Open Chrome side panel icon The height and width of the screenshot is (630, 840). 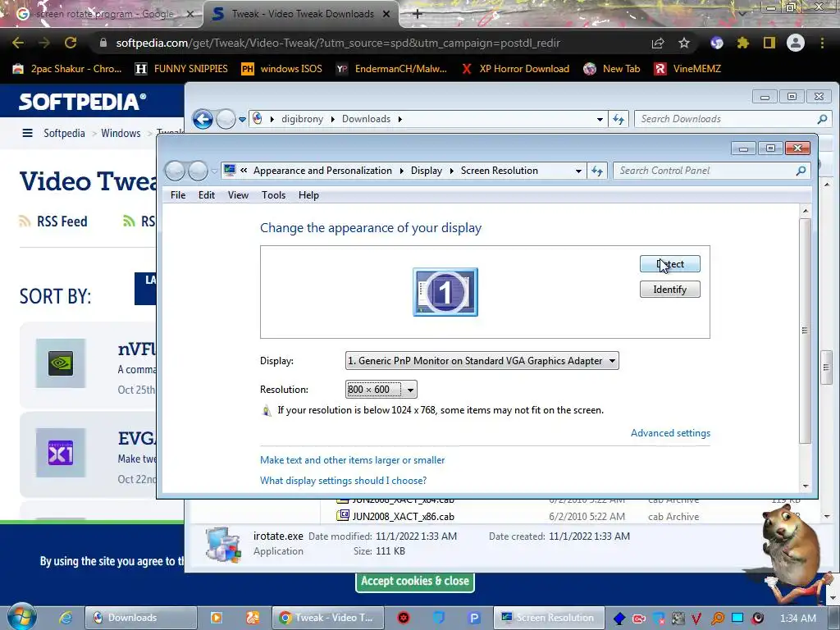(x=769, y=43)
